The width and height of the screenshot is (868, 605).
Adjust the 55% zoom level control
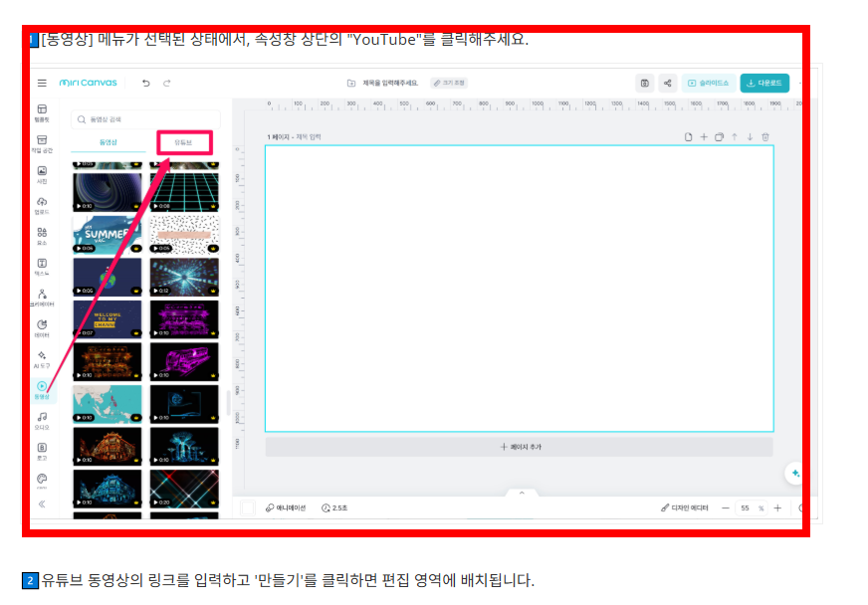[753, 508]
